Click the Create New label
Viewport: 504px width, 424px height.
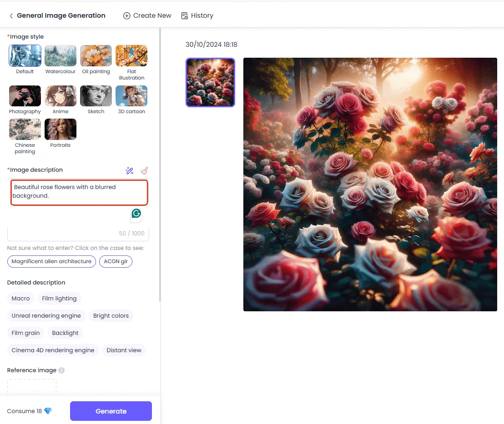pyautogui.click(x=152, y=16)
